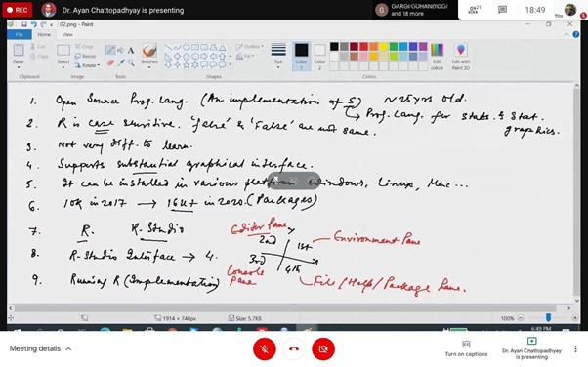Pick the red color swatch
588x367 pixels.
pyautogui.click(x=363, y=47)
